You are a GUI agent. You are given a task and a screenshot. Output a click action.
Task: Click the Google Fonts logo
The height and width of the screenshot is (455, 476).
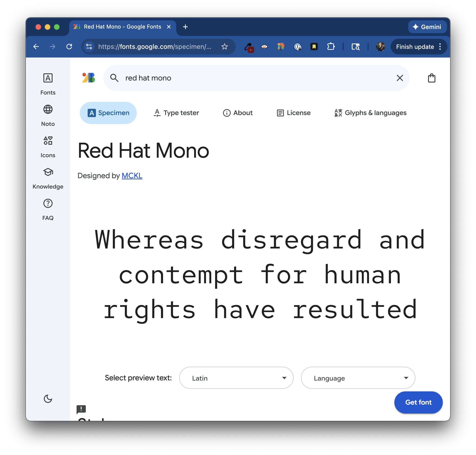click(x=89, y=78)
